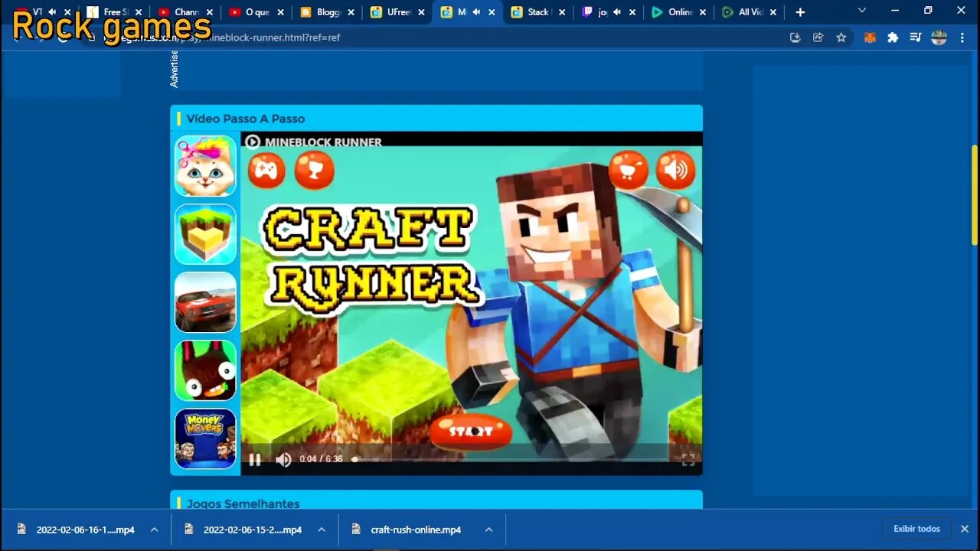Open the in-game shop cart icon

pyautogui.click(x=629, y=169)
